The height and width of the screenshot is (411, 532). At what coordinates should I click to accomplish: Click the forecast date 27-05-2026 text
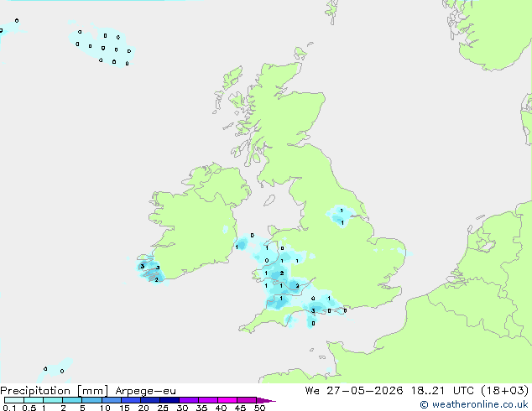365,390
